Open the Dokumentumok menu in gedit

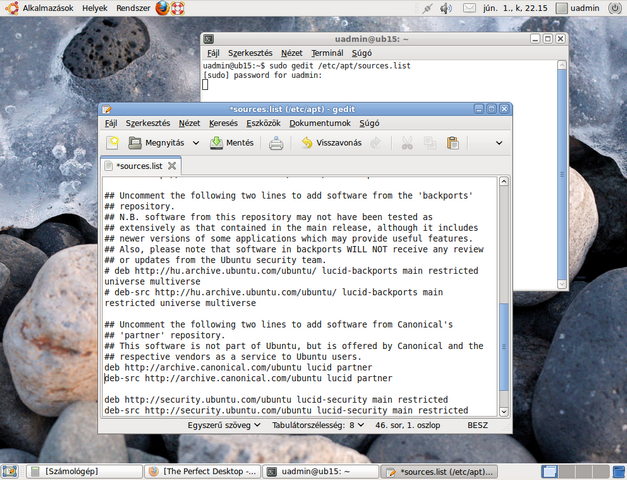coord(319,123)
